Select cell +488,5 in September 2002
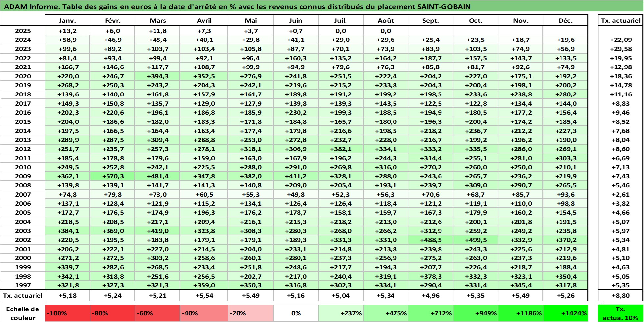The image size is (644, 322). tap(431, 240)
